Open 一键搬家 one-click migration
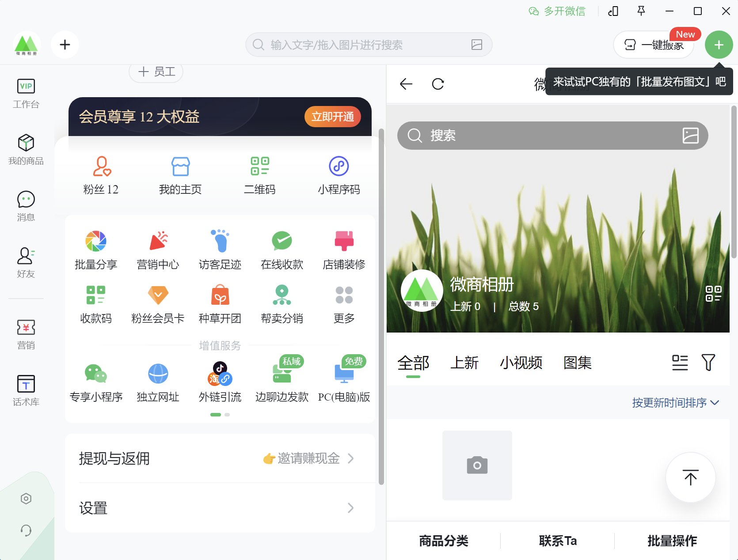This screenshot has width=738, height=560. pyautogui.click(x=654, y=45)
